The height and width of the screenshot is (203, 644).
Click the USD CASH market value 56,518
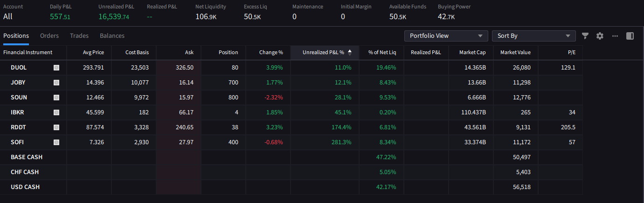click(521, 187)
